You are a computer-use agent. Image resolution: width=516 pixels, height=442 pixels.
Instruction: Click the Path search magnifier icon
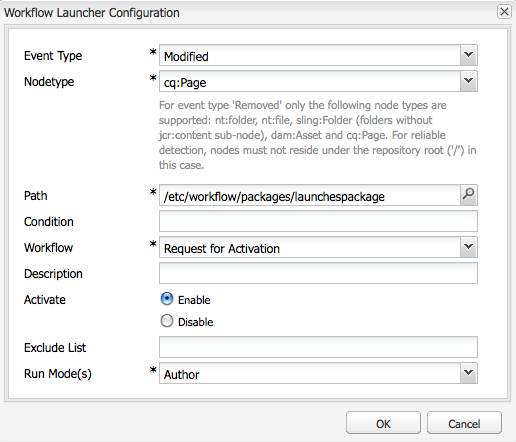[468, 195]
